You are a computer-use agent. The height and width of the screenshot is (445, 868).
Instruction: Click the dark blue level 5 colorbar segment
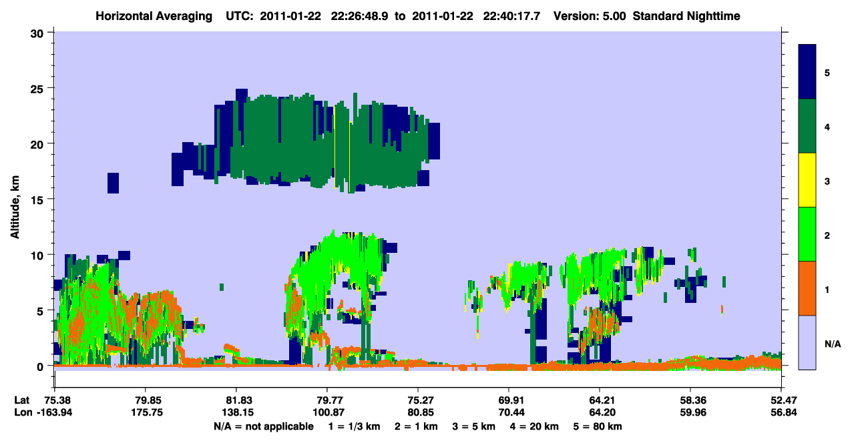pyautogui.click(x=808, y=71)
